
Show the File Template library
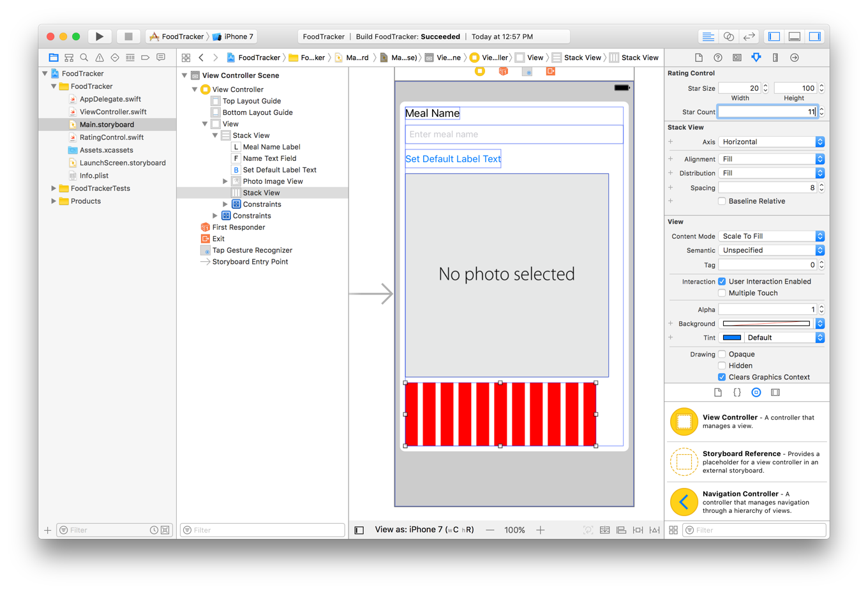(718, 392)
